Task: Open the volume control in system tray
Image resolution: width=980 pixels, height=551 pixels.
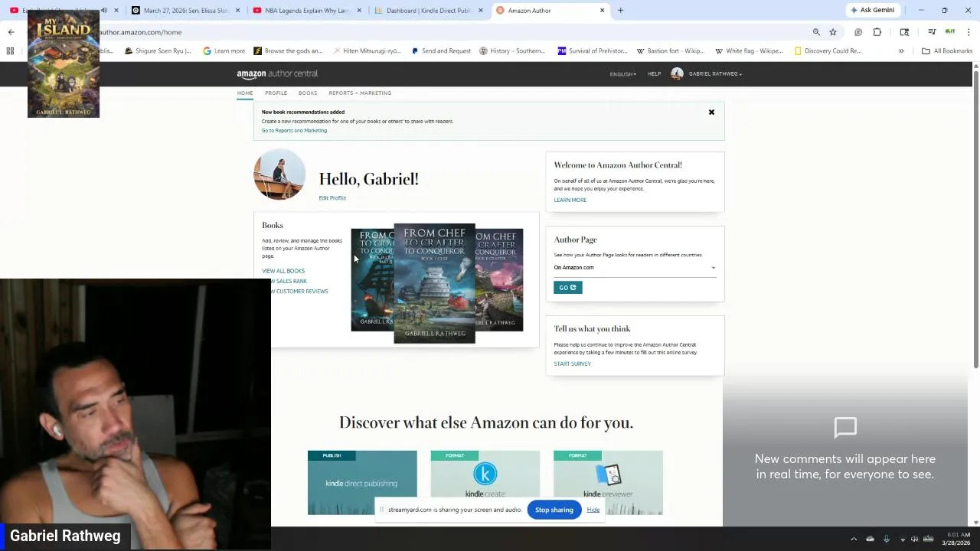Action: pos(914,539)
